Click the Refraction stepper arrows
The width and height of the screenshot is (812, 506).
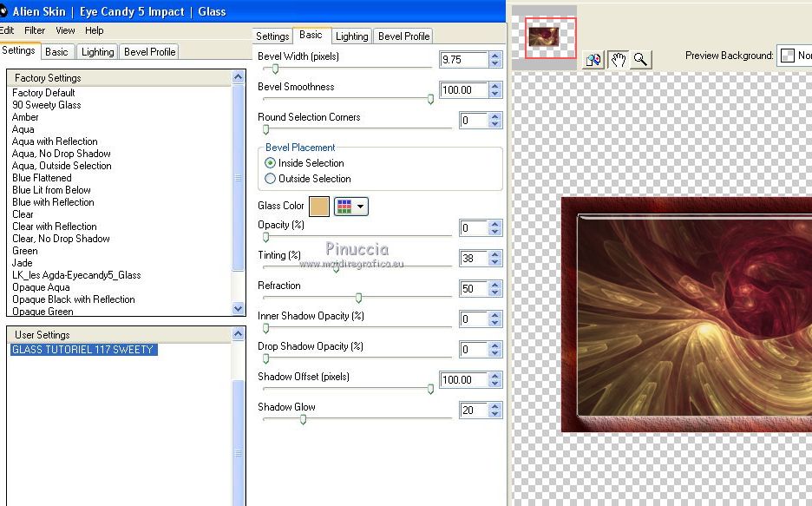click(x=495, y=289)
